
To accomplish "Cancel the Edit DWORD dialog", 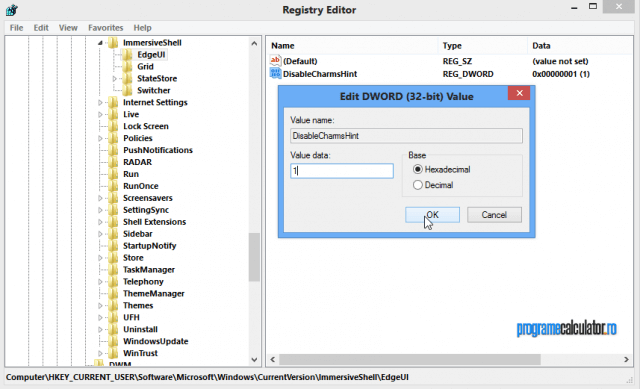I will 494,215.
